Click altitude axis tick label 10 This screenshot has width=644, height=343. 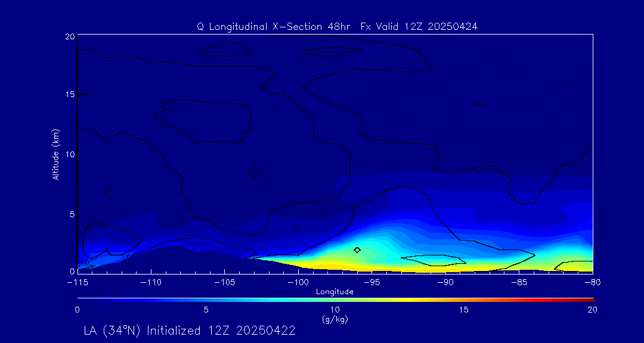click(70, 154)
